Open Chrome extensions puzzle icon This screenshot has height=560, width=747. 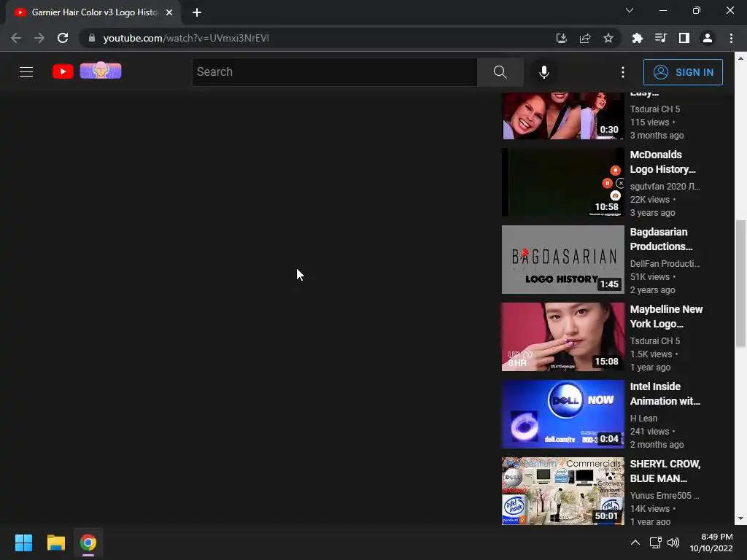pos(637,38)
